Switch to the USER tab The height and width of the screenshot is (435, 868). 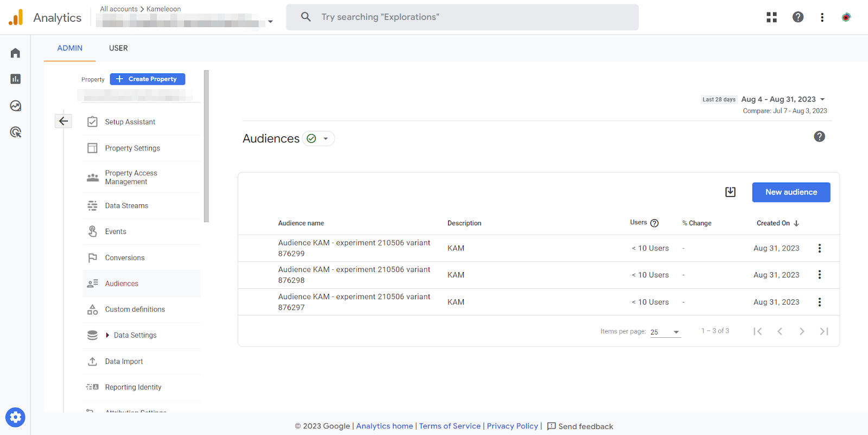pyautogui.click(x=118, y=48)
